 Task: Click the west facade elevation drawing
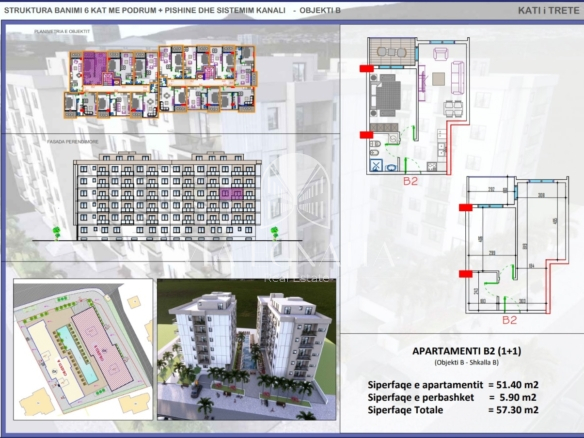[x=167, y=196]
